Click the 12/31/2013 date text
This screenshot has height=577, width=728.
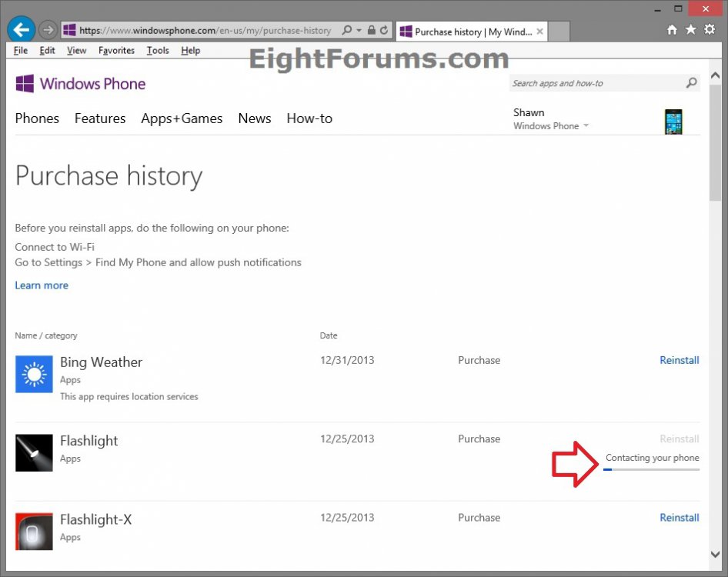[347, 360]
